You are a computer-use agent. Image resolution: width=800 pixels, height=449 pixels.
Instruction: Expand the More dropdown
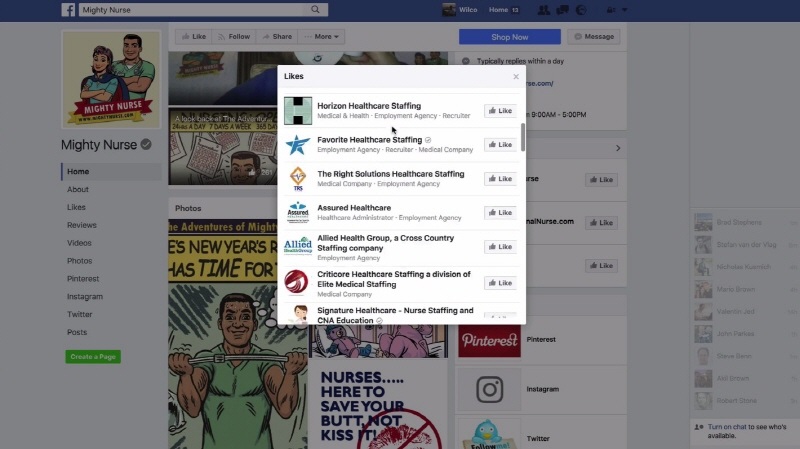[x=321, y=37]
